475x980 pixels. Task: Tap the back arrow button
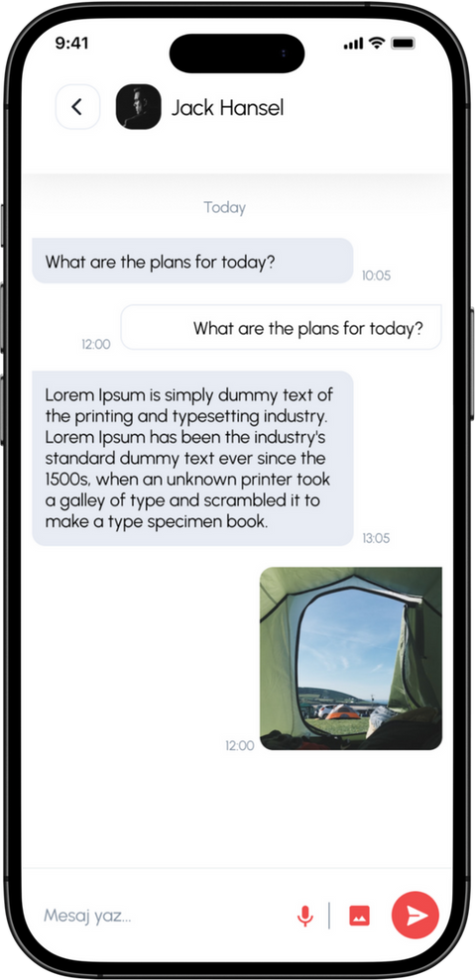coord(77,107)
